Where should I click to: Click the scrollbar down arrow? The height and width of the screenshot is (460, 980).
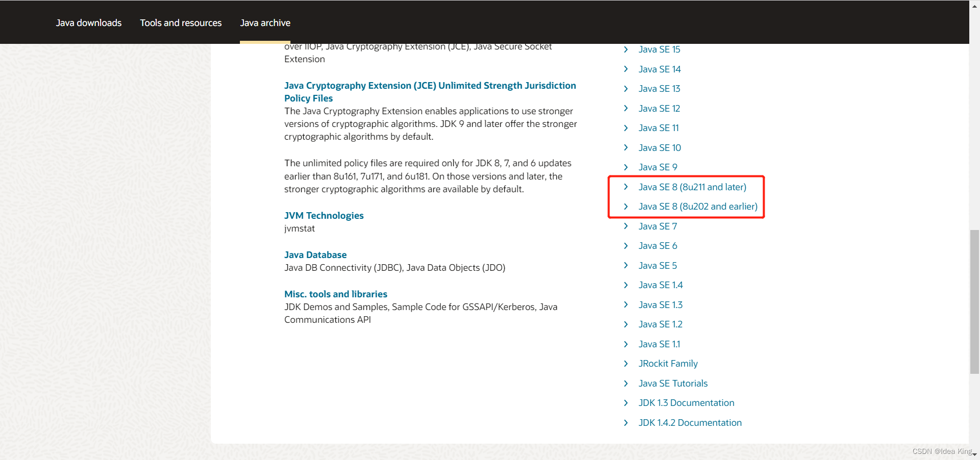974,454
